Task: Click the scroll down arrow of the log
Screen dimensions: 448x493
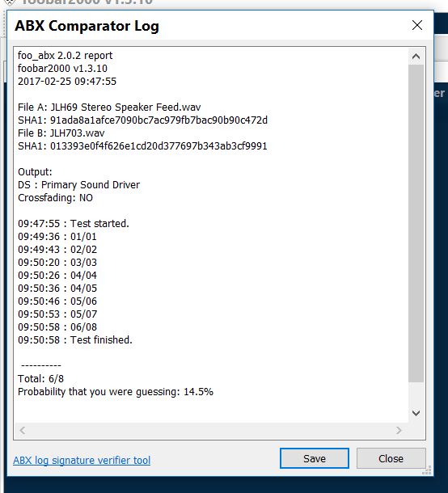Action: [x=416, y=413]
